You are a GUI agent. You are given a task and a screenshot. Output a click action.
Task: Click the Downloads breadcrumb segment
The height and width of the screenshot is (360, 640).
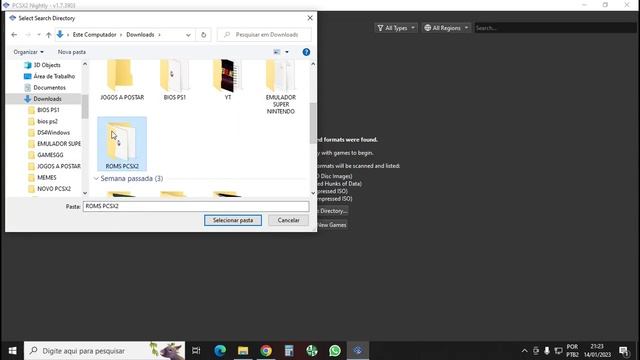tap(140, 35)
